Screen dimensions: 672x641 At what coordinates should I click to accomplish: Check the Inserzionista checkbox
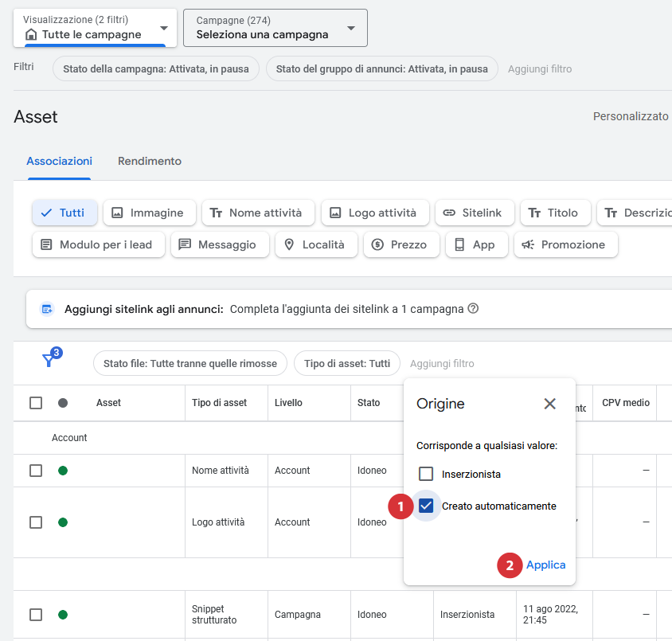pos(426,474)
